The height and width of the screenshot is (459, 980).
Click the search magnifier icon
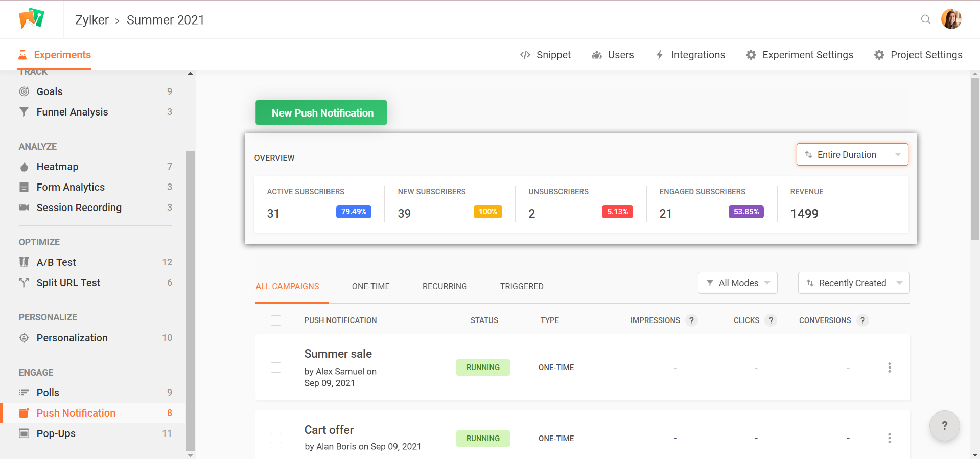pyautogui.click(x=925, y=19)
